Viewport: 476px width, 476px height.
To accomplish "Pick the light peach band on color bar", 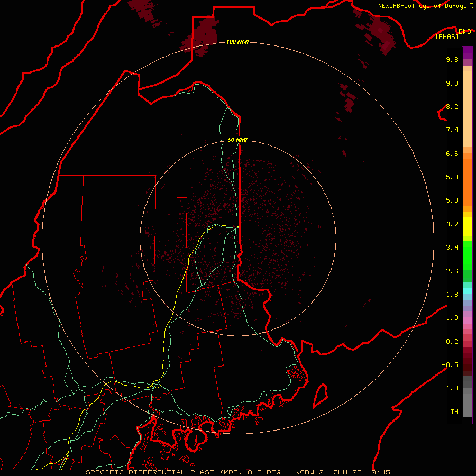I will [x=467, y=108].
